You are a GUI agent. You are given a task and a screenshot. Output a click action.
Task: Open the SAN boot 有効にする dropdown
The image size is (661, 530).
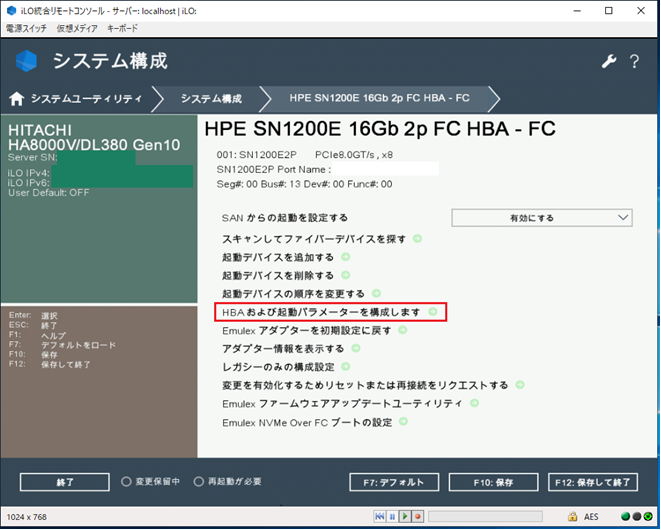point(542,218)
